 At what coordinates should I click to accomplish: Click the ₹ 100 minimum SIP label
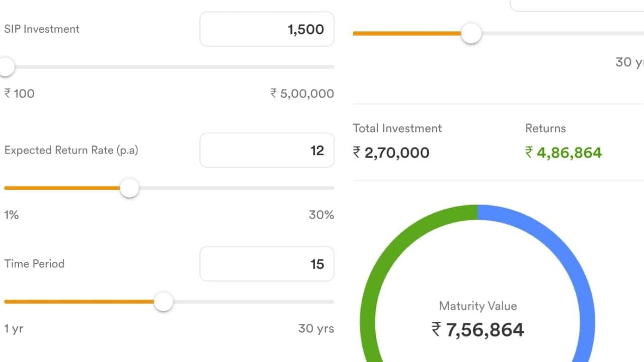pos(20,94)
